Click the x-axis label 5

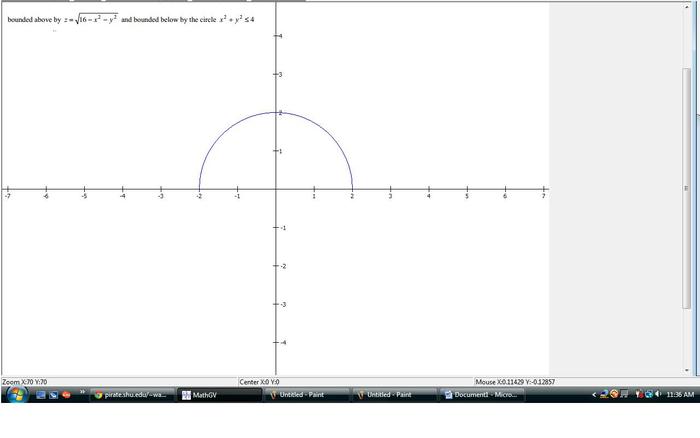click(x=467, y=196)
